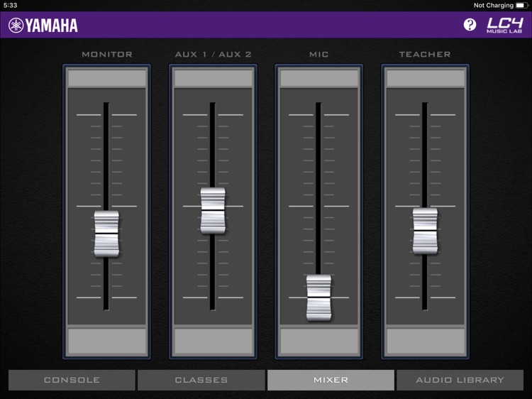Click the bottom gray box of Teacher channel
This screenshot has height=399, width=532.
(426, 341)
